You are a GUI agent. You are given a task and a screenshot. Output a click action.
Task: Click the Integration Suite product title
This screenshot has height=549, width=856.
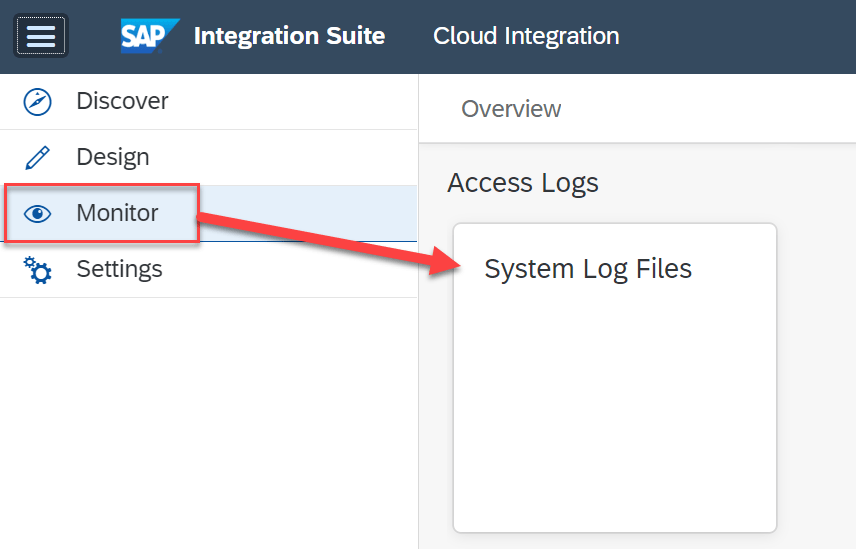pos(289,36)
